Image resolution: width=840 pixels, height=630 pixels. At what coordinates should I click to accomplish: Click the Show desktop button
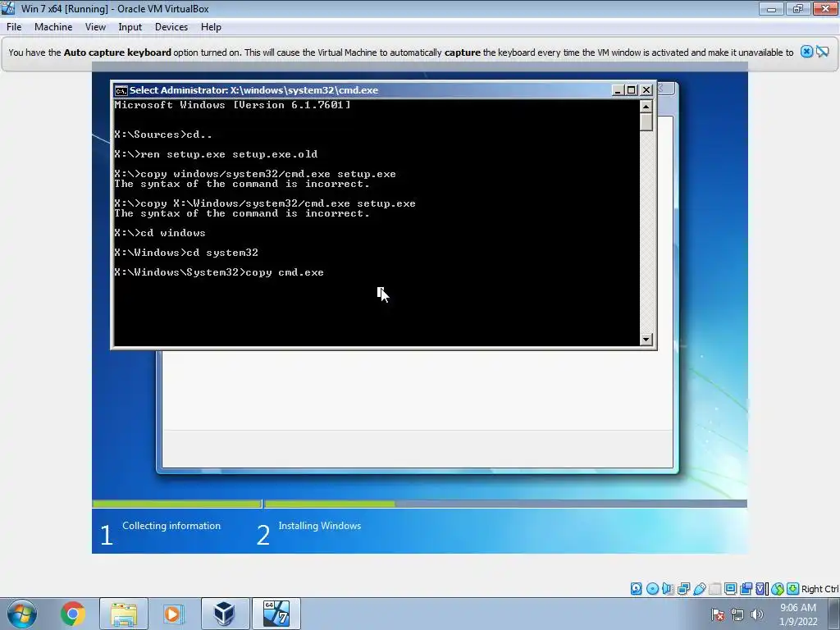pyautogui.click(x=835, y=614)
